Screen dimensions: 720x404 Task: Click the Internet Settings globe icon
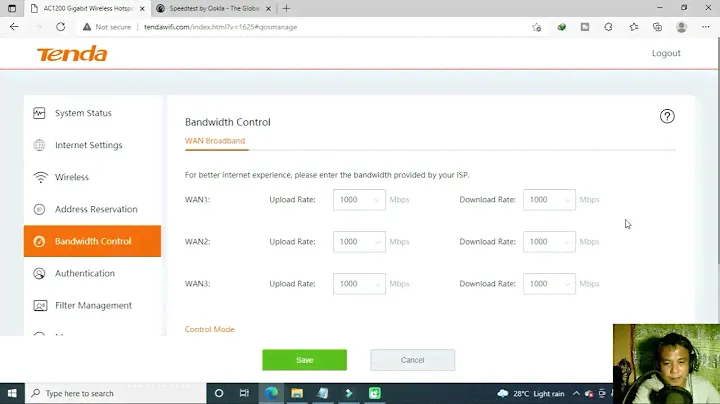tap(39, 145)
